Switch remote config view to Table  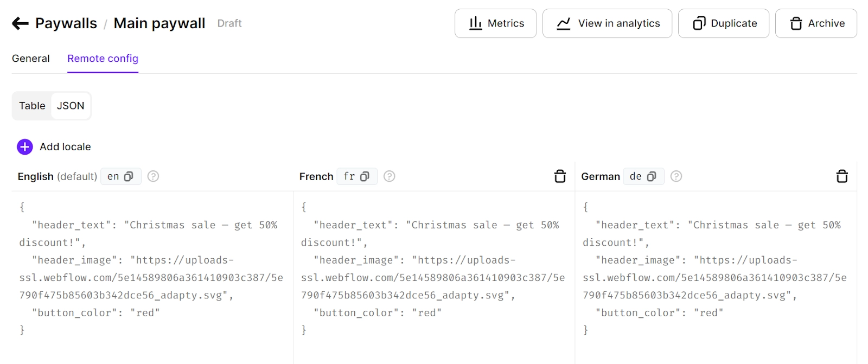(x=32, y=106)
